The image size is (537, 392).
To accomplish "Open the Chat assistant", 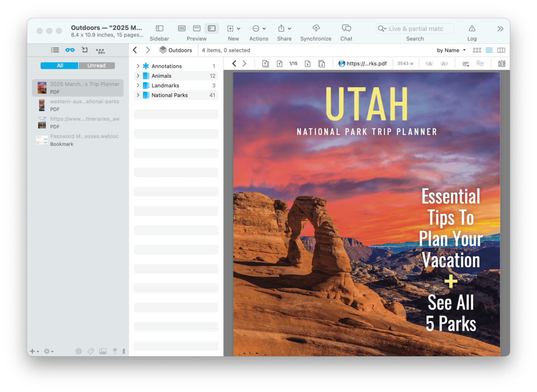I will 346,29.
